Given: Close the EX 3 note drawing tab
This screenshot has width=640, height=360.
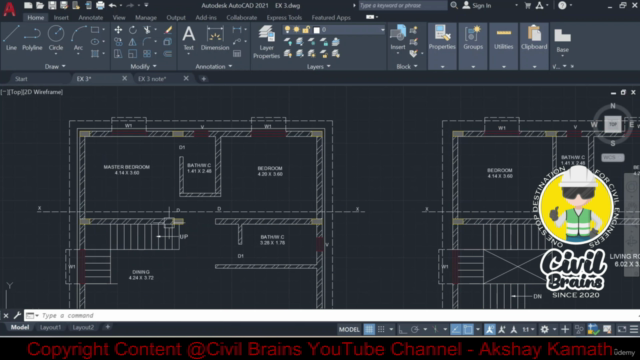Looking at the screenshot, I should (186, 78).
